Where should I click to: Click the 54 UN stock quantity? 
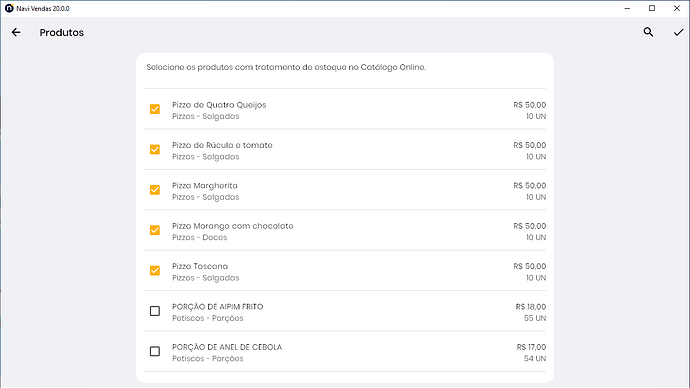click(535, 359)
